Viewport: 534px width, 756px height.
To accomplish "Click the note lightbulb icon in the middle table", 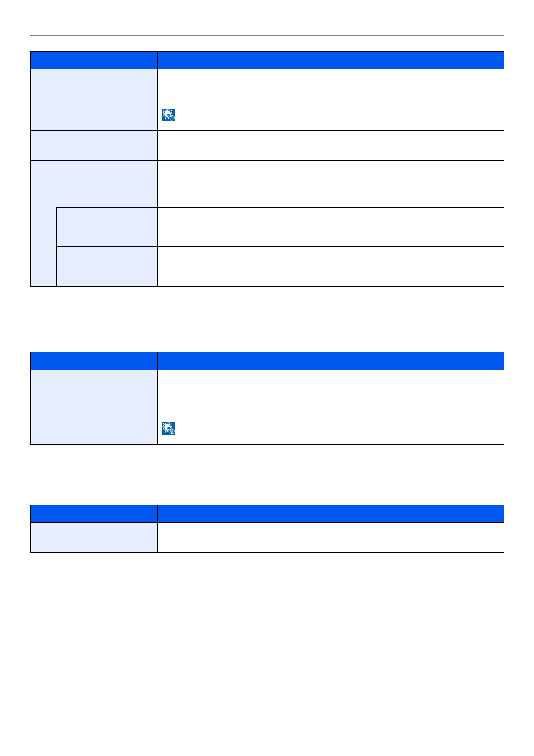I will click(x=168, y=428).
